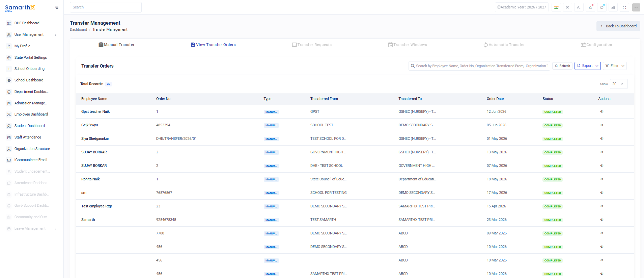View order details for Gpst teacher Naik
Viewport: 644px width, 278px height.
(602, 111)
